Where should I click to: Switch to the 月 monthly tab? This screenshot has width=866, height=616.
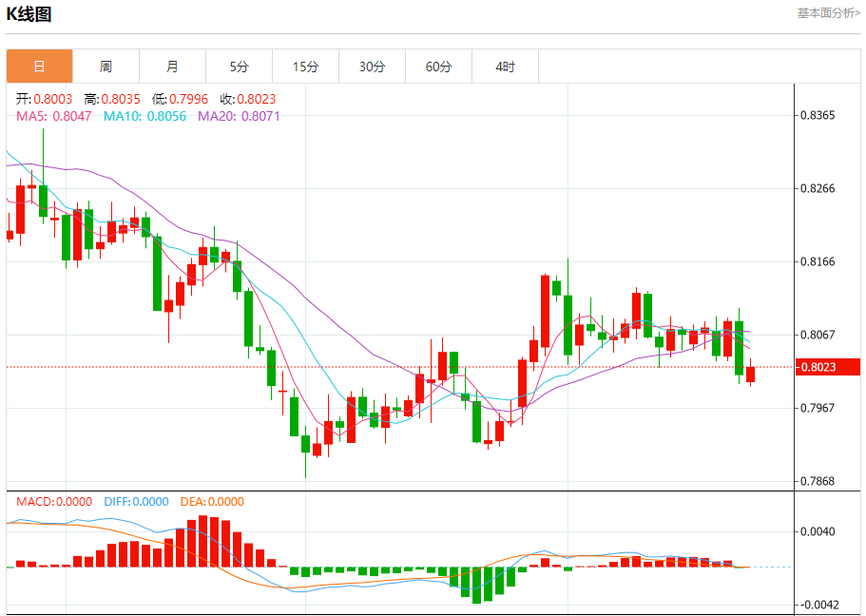click(x=172, y=67)
